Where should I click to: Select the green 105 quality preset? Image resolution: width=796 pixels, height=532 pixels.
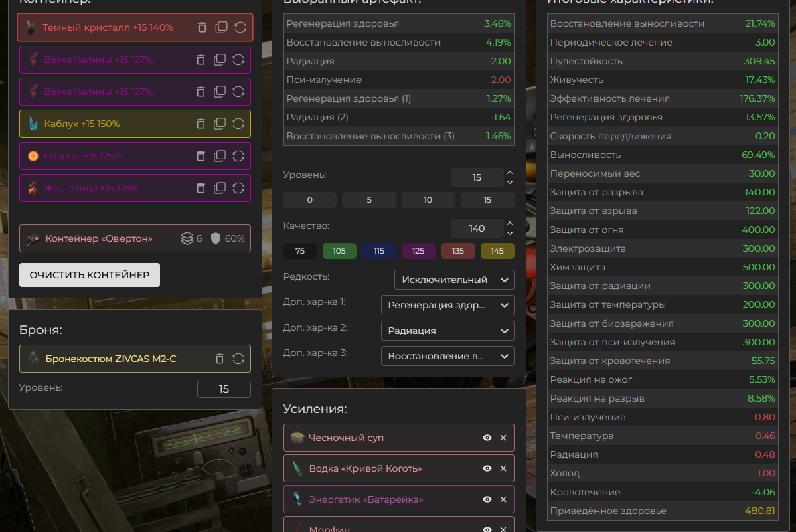(x=339, y=251)
